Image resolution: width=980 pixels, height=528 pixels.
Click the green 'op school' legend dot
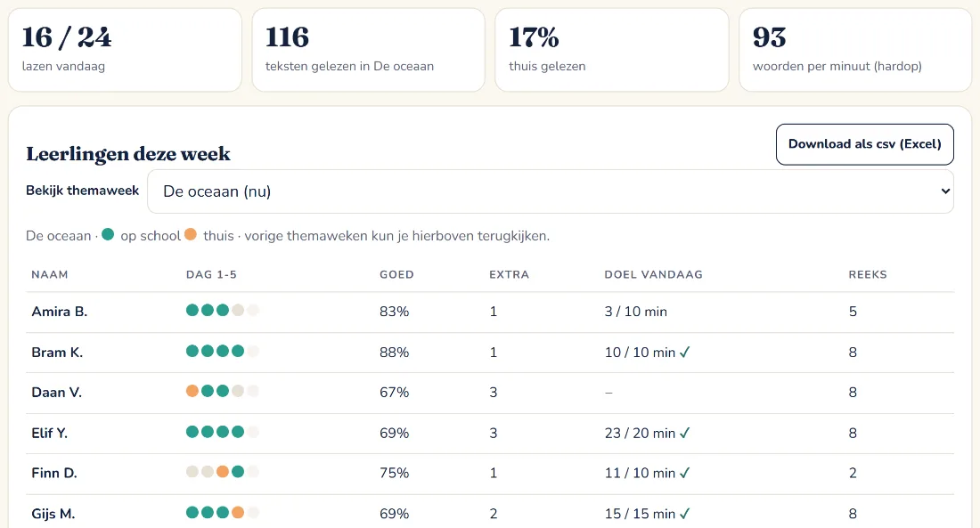point(108,234)
